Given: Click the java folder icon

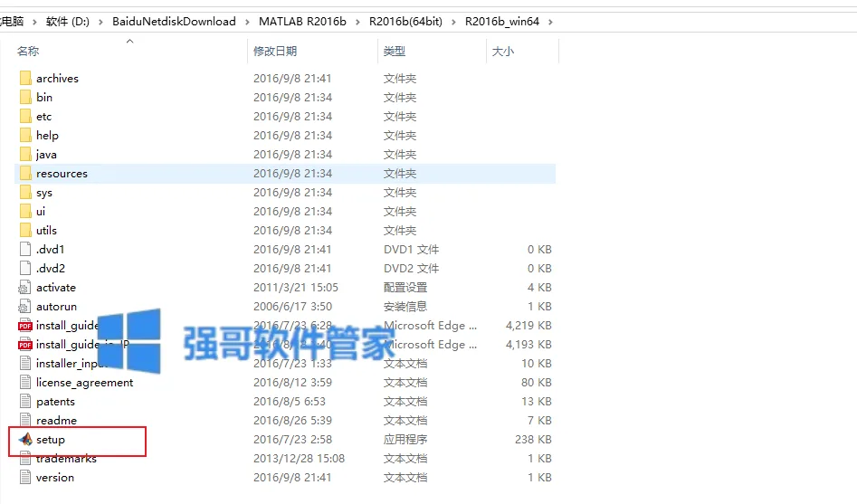Looking at the screenshot, I should click(x=25, y=154).
